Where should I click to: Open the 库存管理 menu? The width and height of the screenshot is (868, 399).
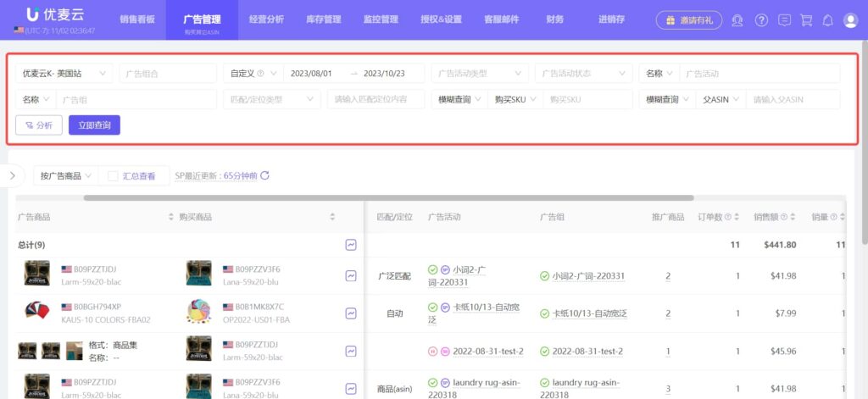click(x=323, y=19)
